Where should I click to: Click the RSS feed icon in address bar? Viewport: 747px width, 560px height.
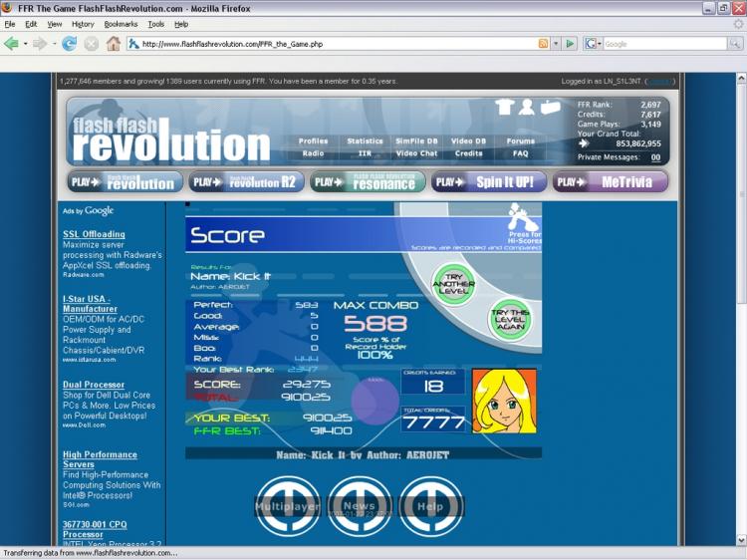click(x=543, y=44)
